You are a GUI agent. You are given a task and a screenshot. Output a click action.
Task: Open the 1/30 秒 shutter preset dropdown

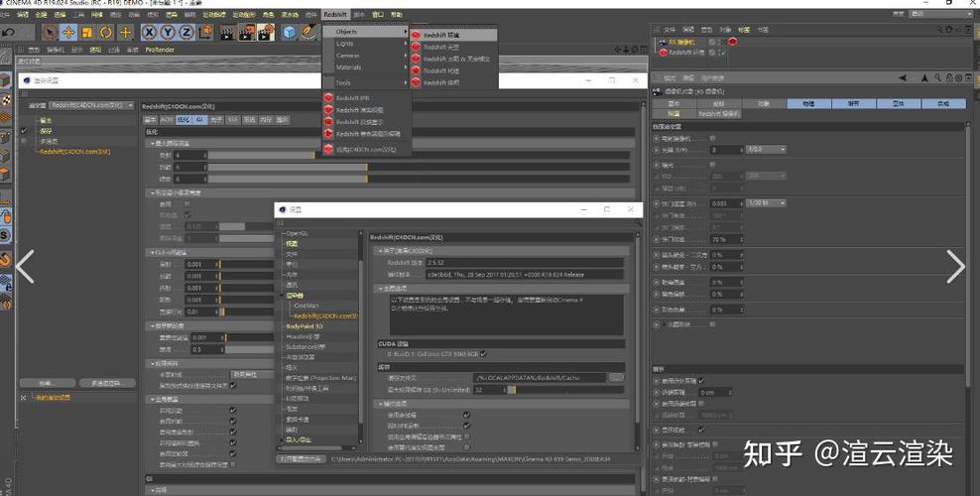[766, 203]
